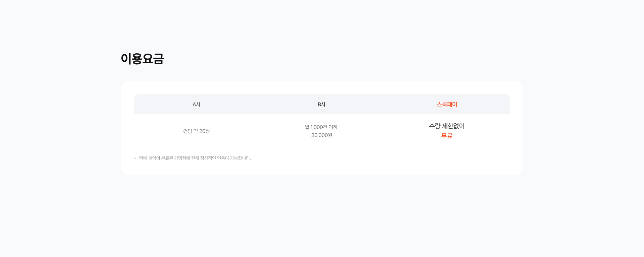
Task: Click the word 완료된 in the footnote
Action: 167,158
